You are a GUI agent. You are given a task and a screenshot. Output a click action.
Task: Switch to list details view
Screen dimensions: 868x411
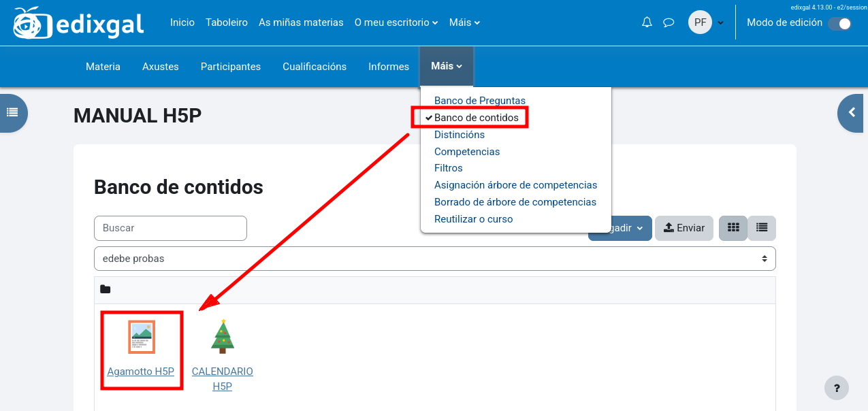(762, 228)
